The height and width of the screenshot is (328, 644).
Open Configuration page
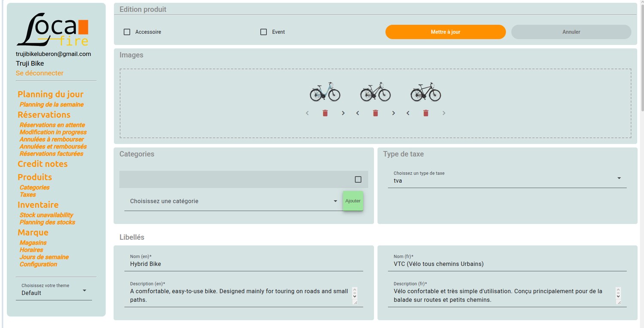[x=38, y=264]
